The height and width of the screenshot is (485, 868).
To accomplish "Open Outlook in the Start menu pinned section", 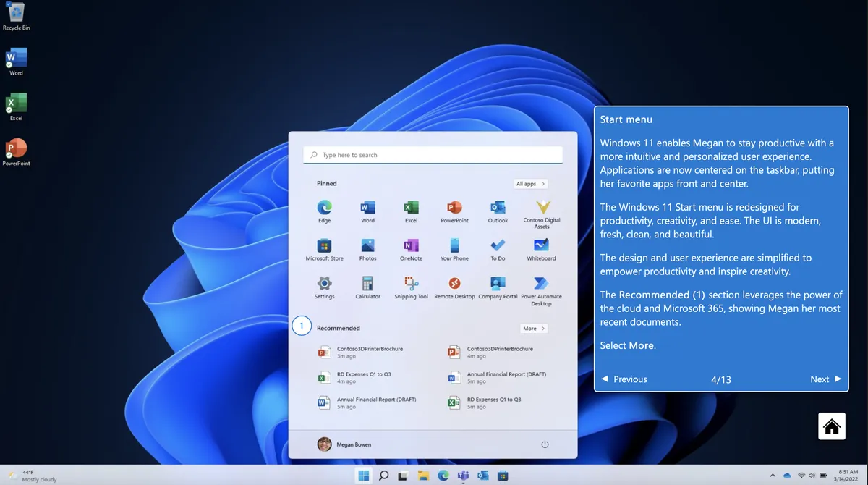I will coord(498,211).
